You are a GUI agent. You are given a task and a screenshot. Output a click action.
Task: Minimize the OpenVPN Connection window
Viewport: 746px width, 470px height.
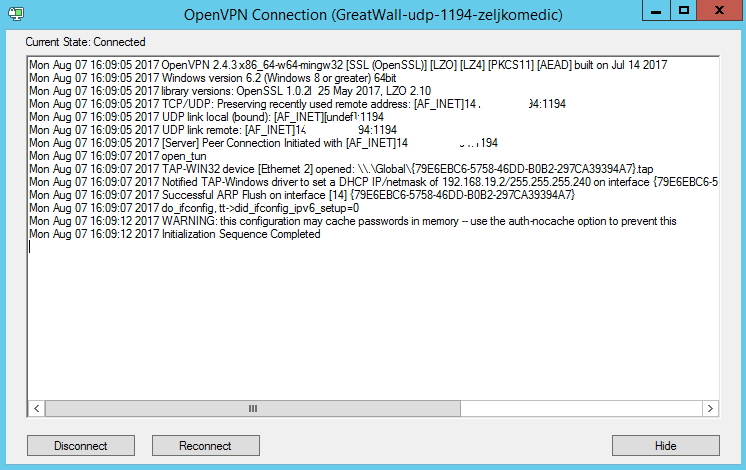656,10
